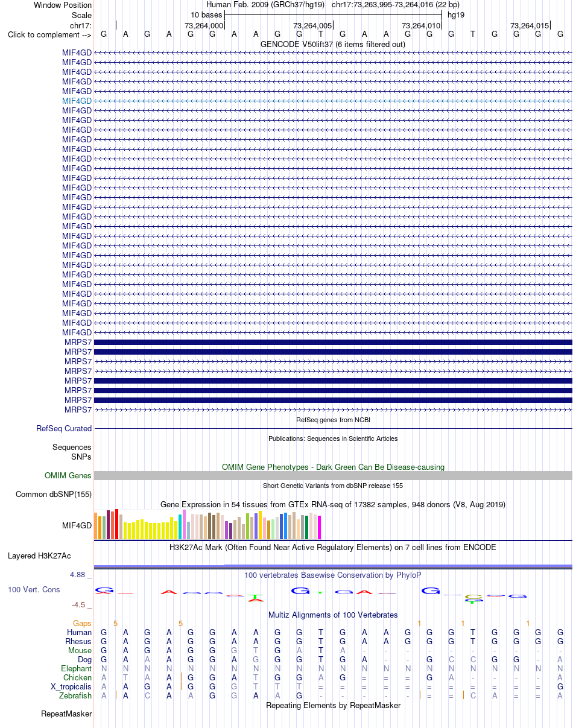
Task: Click the teal-highlighted MIF4GD transcript label
Action: pos(77,101)
